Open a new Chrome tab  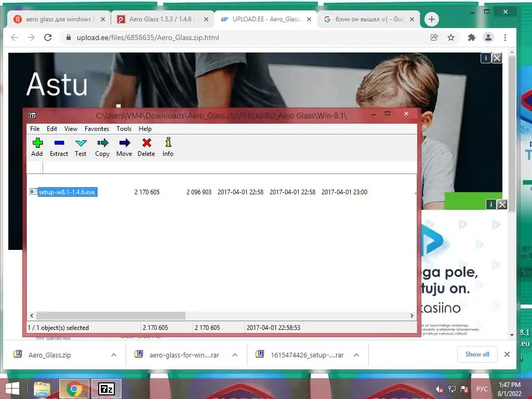coord(432,19)
